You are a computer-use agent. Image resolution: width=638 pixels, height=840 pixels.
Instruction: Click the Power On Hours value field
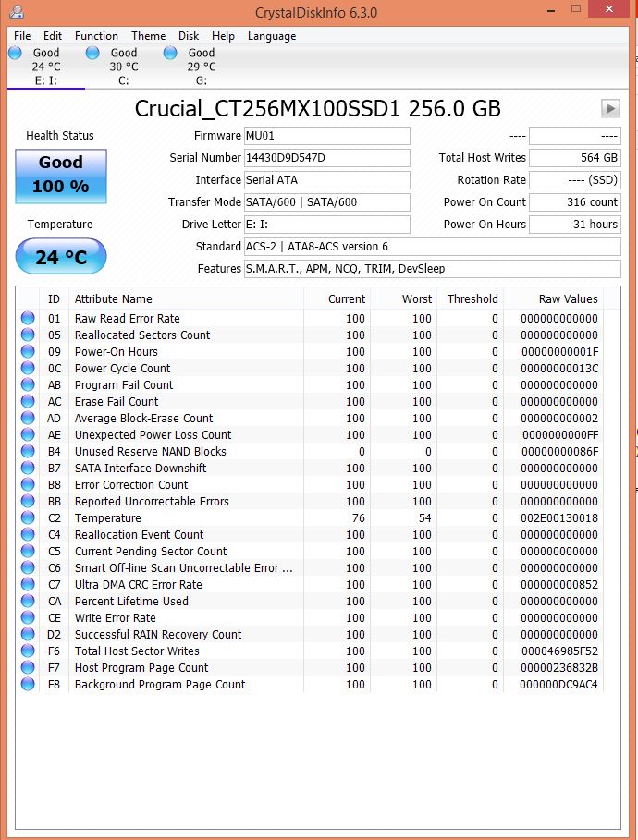[575, 224]
